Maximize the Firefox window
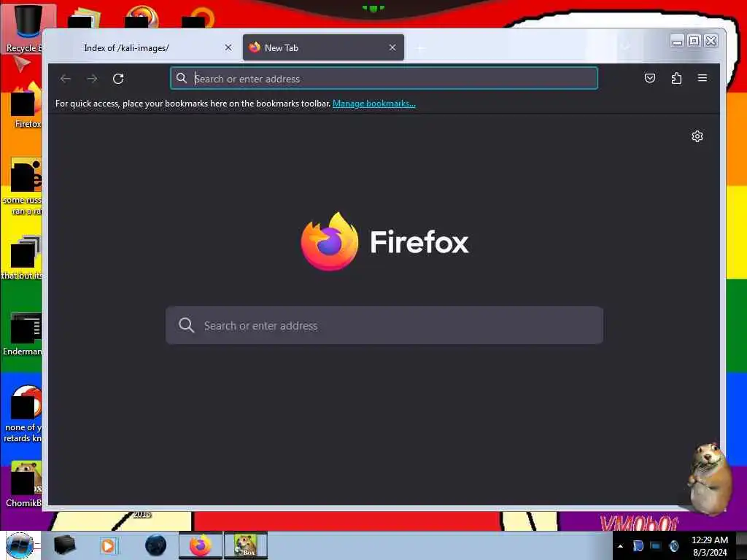 pos(694,42)
